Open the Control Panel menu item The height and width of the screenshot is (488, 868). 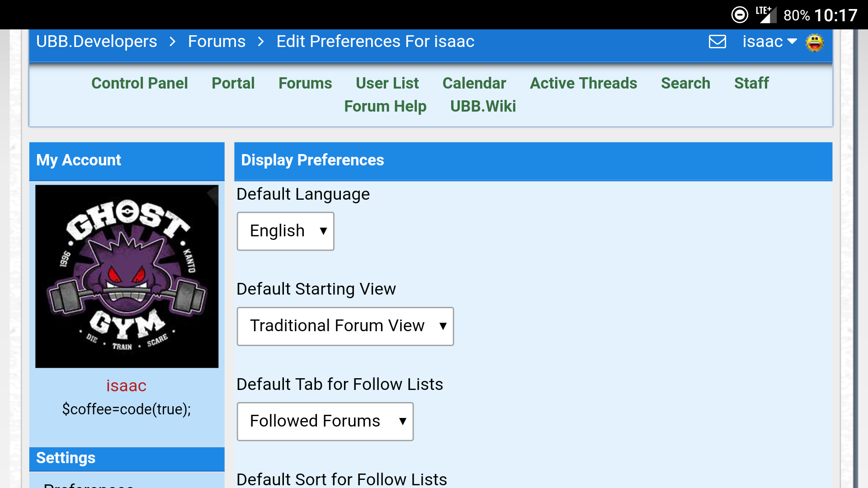(x=139, y=83)
